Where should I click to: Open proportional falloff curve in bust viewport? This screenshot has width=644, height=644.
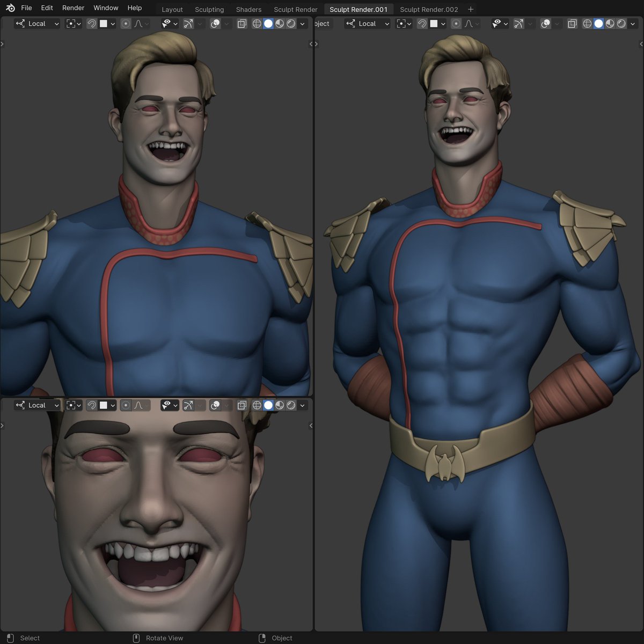pyautogui.click(x=141, y=24)
